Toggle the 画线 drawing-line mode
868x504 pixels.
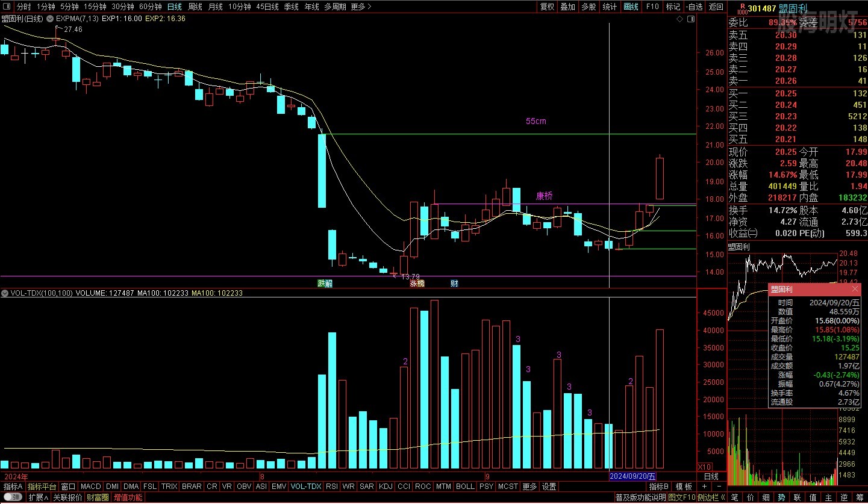click(x=631, y=7)
